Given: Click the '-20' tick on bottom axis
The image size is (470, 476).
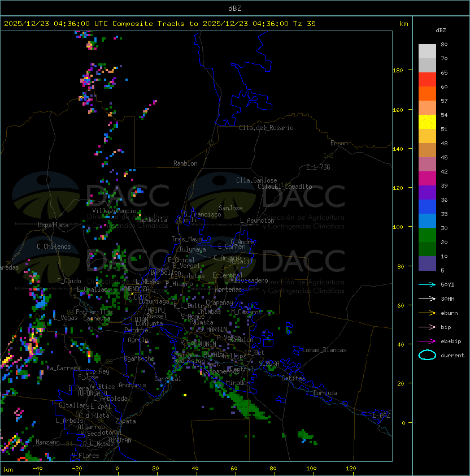Looking at the screenshot, I should [77, 469].
